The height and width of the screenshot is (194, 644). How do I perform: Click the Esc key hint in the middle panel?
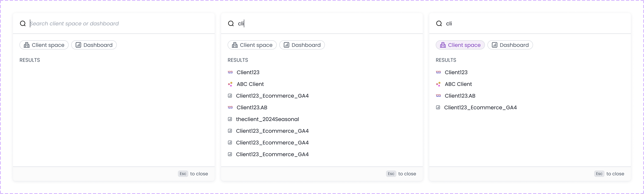[391, 174]
